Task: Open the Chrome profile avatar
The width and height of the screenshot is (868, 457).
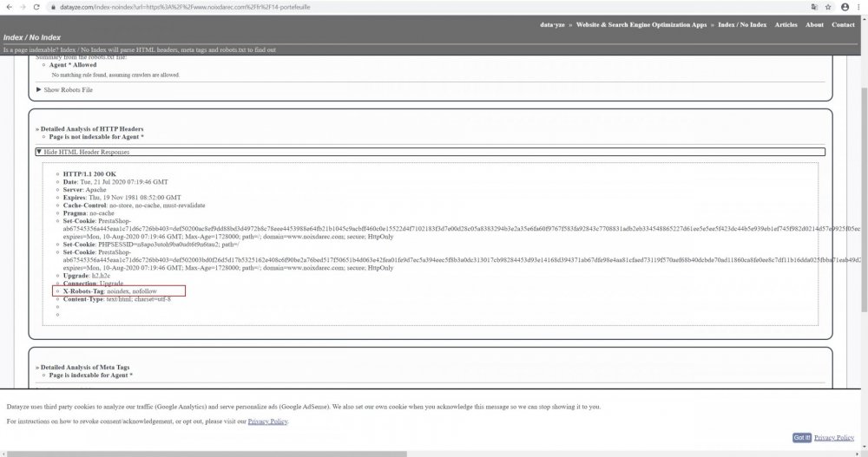Action: pos(845,7)
